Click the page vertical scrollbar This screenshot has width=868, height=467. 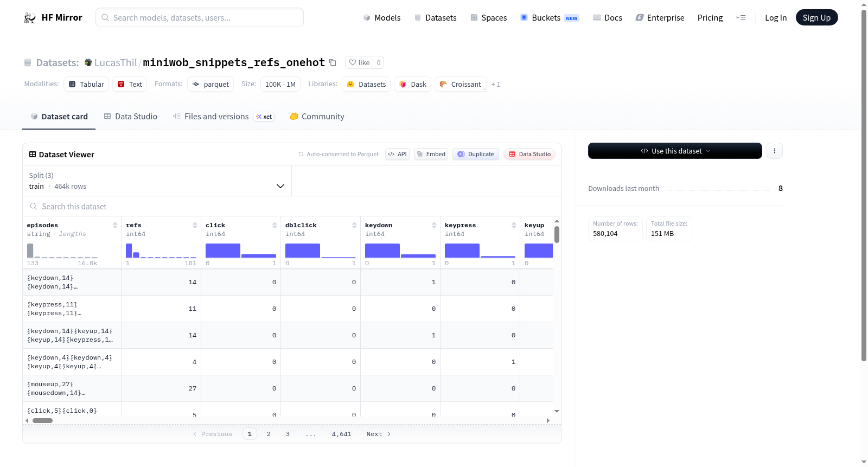click(x=864, y=184)
